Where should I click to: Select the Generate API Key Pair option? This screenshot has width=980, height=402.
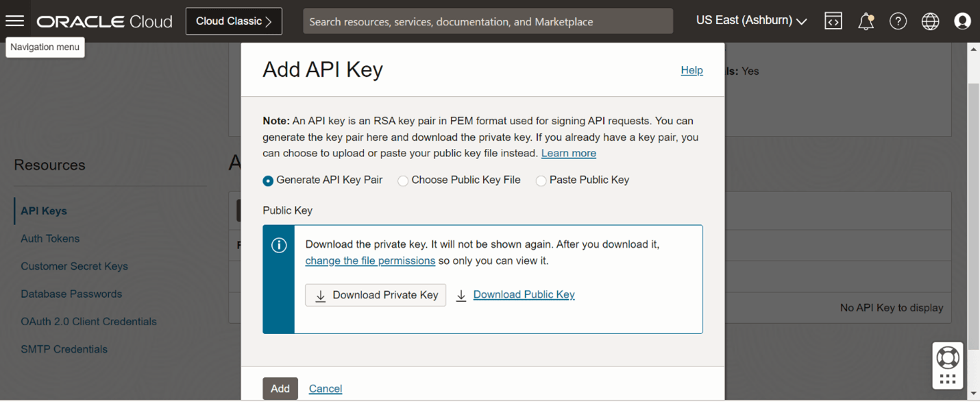pos(268,180)
